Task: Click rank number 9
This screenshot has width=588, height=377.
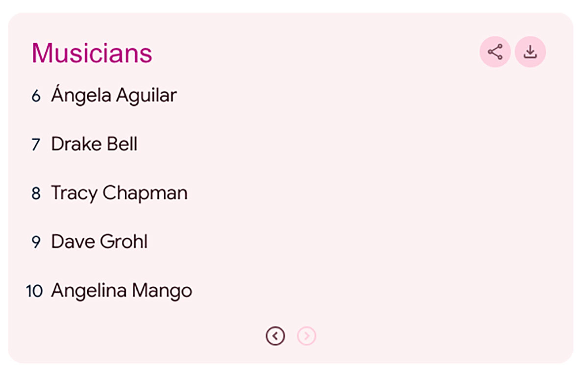Action: [x=36, y=243]
